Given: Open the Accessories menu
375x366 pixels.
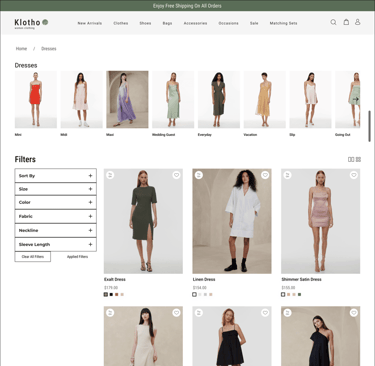Looking at the screenshot, I should pos(195,23).
